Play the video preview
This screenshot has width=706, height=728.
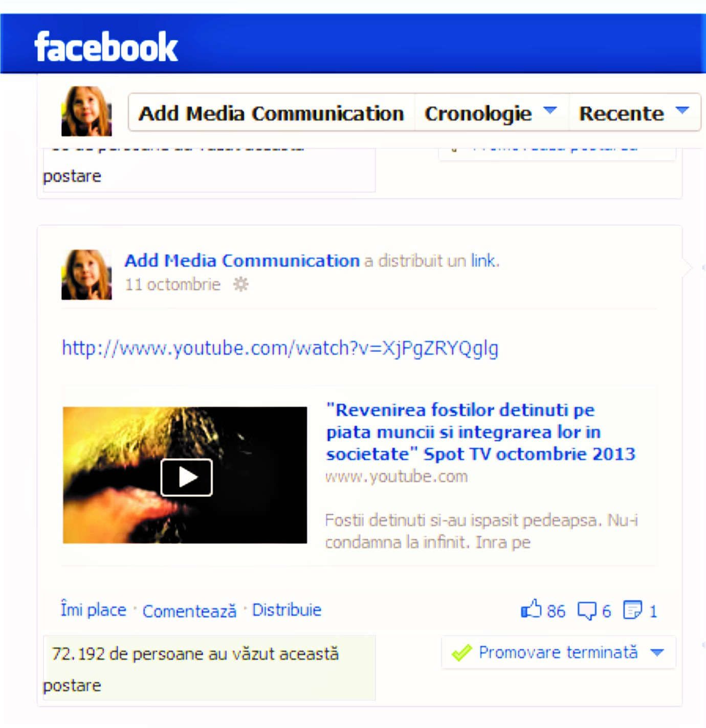[186, 477]
